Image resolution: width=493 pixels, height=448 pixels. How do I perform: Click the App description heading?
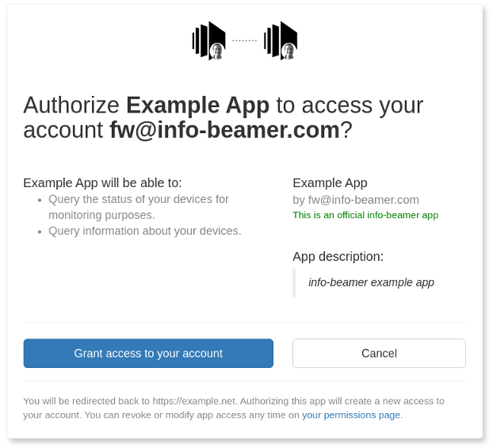338,256
